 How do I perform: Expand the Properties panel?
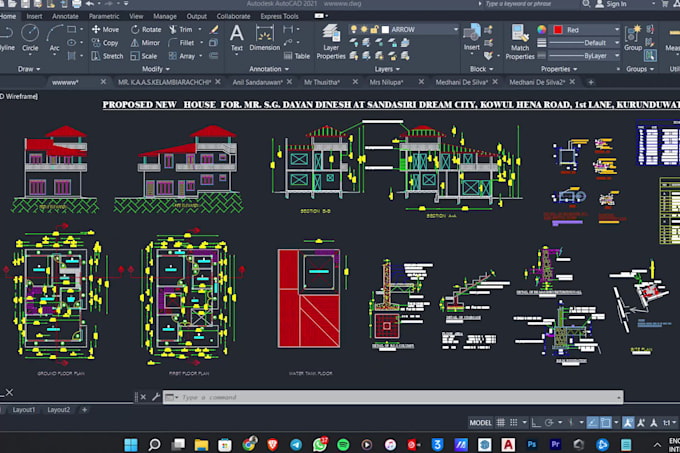(559, 69)
